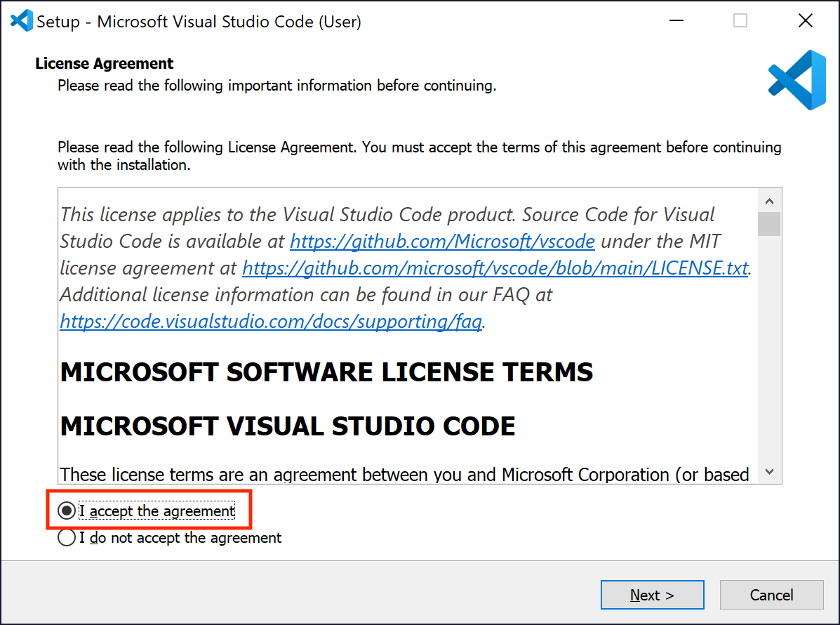Click the empty scrollbar track below thumb
Screen dimensions: 840x625
pos(769,348)
